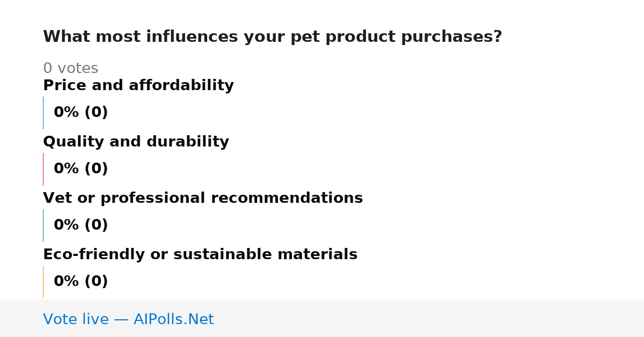Select the Price and affordability option

point(138,86)
